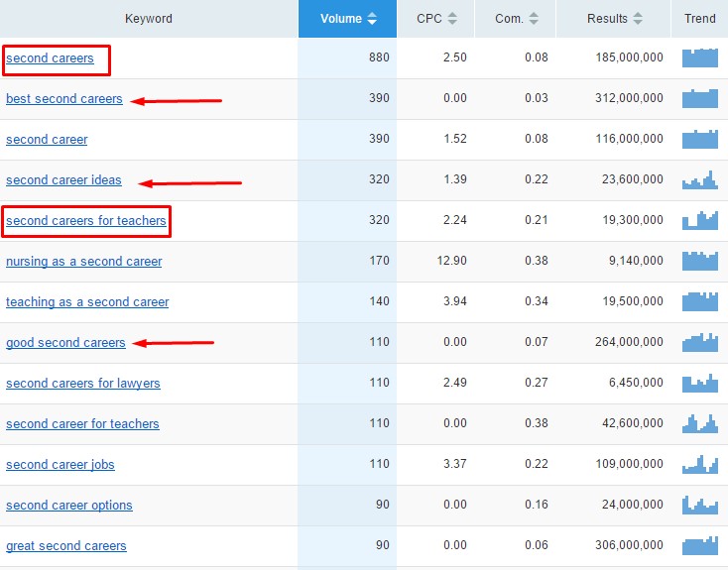Viewport: 728px width, 570px height.
Task: Select results value 42,600,000
Action: (x=633, y=423)
